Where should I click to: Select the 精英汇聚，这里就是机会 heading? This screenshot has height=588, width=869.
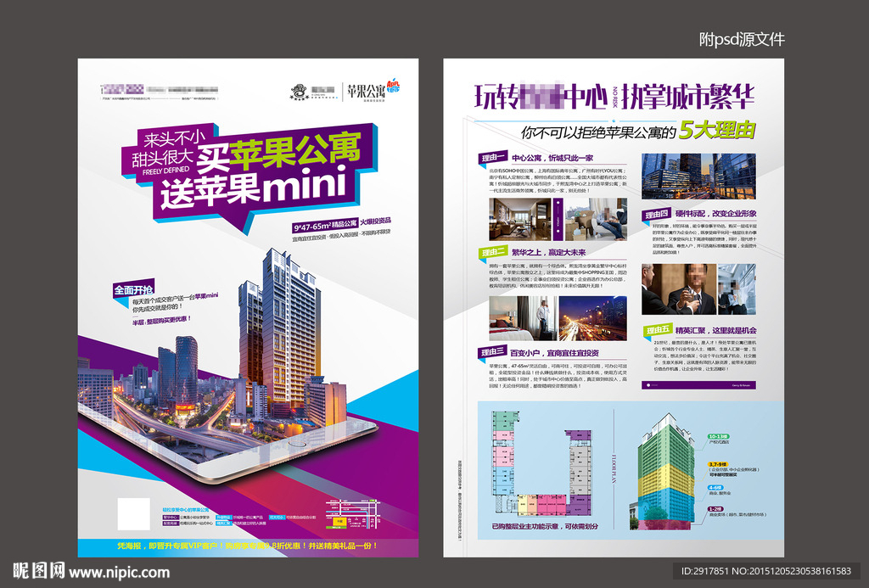[715, 330]
